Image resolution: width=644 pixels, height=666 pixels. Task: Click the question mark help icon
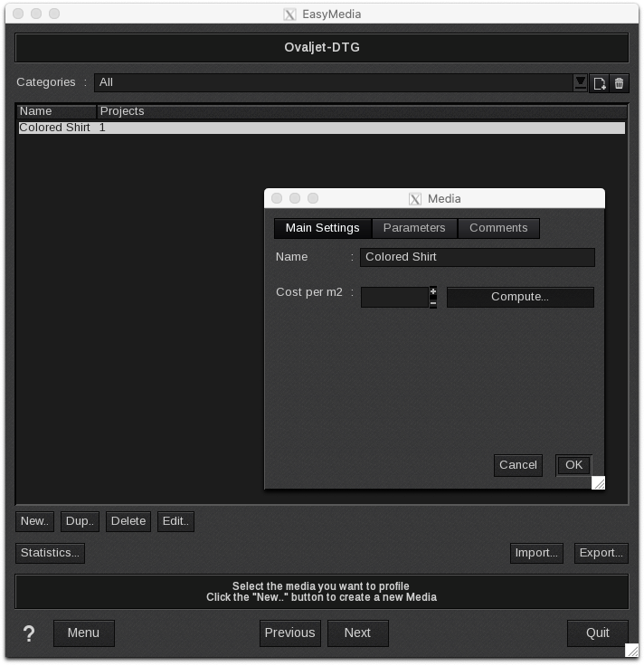29,633
